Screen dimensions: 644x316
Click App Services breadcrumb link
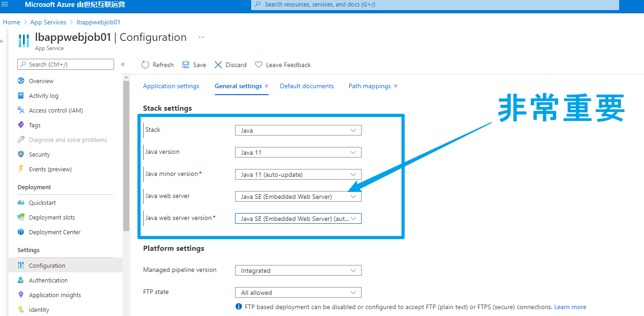[48, 22]
